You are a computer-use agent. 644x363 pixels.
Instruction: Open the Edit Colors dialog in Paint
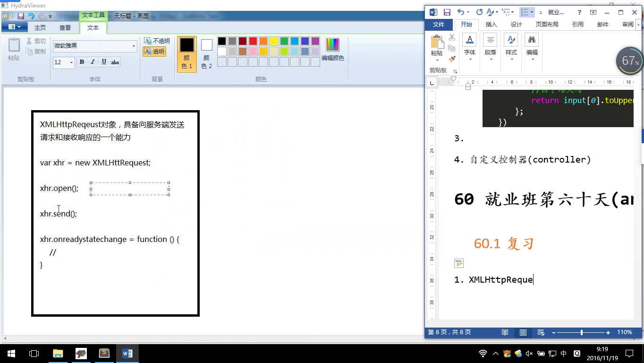[x=333, y=50]
